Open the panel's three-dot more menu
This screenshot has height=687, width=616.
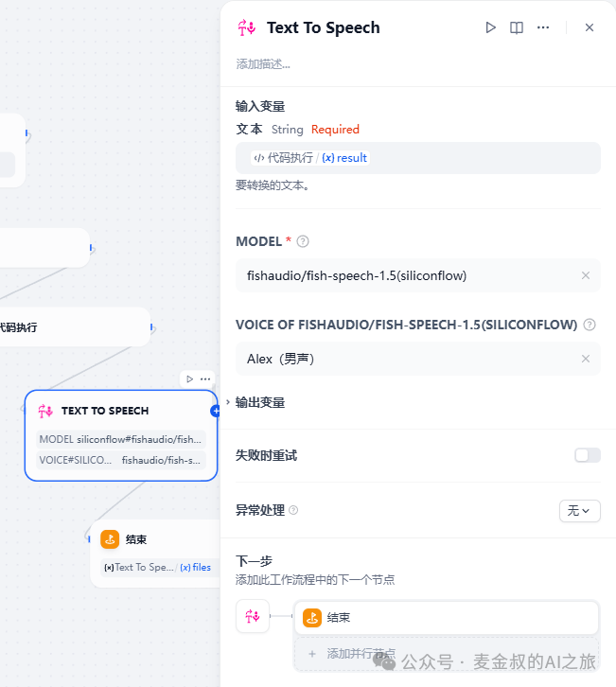tap(543, 27)
